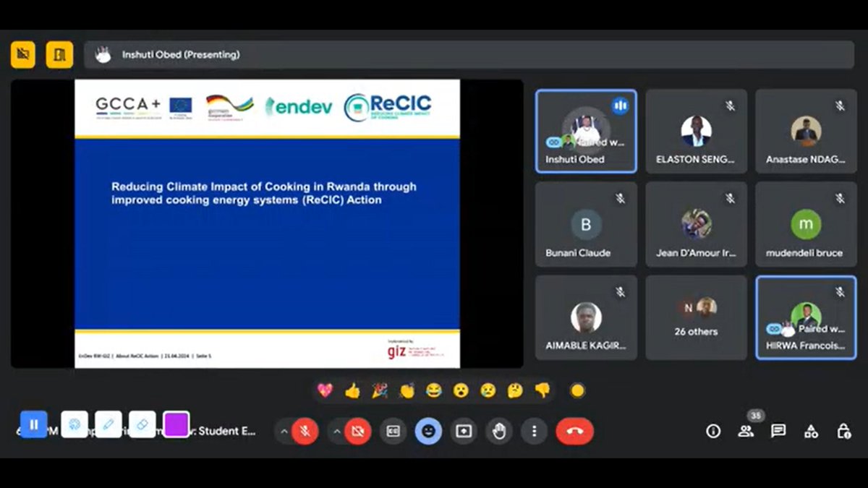Click the yellow door icon at top left

point(59,54)
